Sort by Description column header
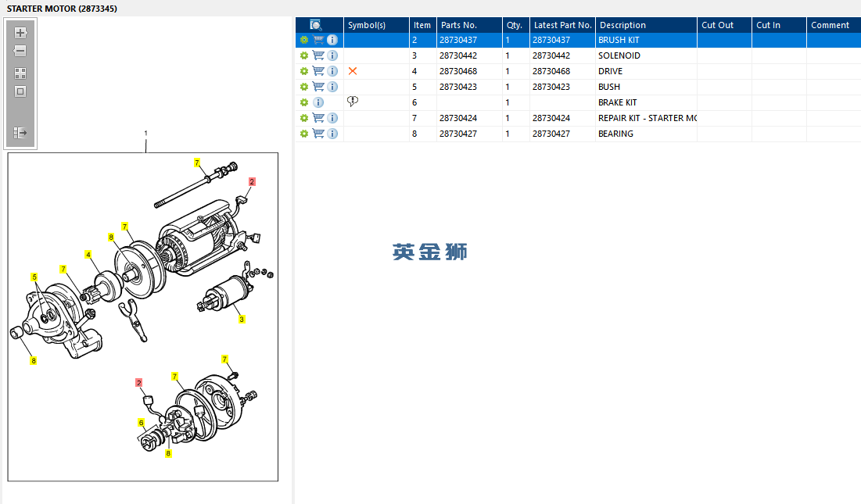This screenshot has height=504, width=861. [646, 25]
